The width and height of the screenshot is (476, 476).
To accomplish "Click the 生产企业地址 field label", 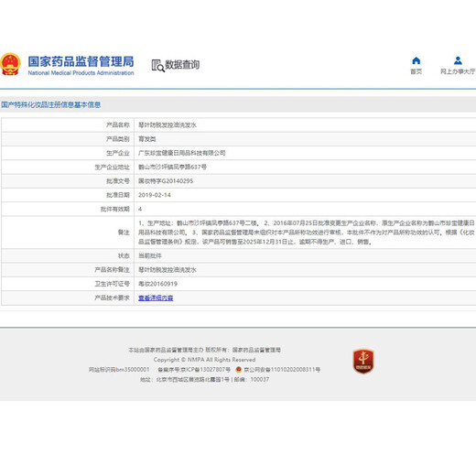I will (112, 167).
